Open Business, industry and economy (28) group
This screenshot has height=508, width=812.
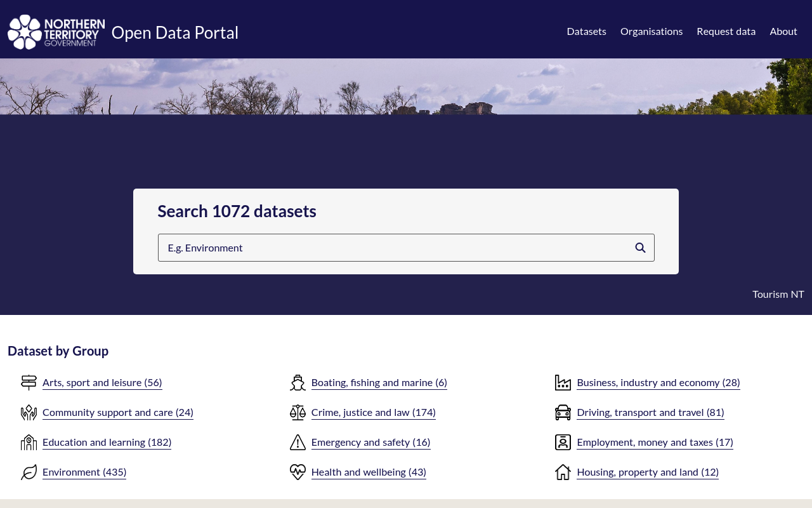coord(658,382)
